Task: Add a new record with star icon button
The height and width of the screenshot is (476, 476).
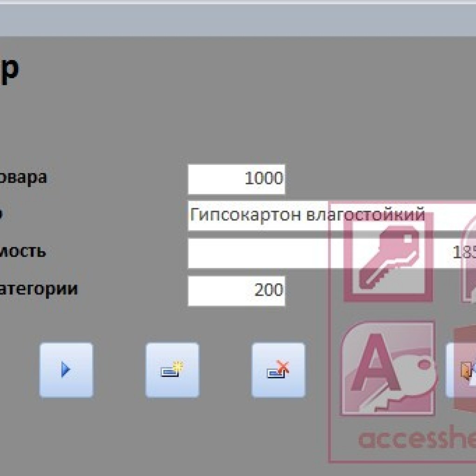Action: [172, 370]
